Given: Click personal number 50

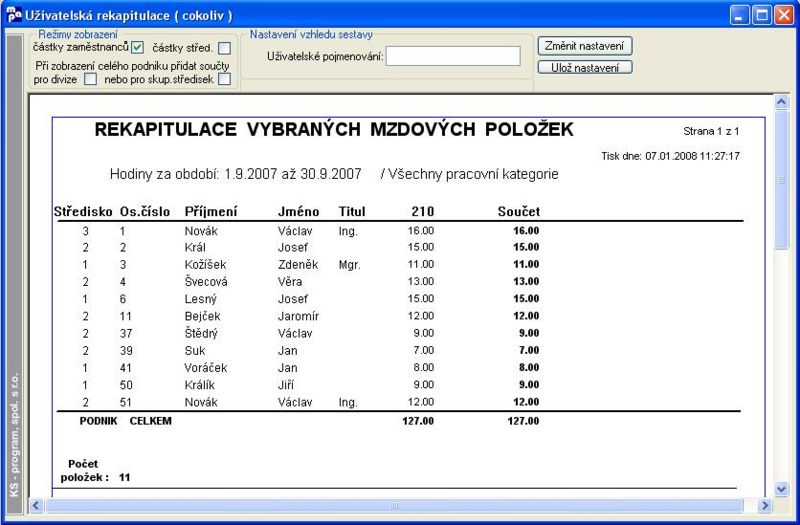Looking at the screenshot, I should pos(126,385).
